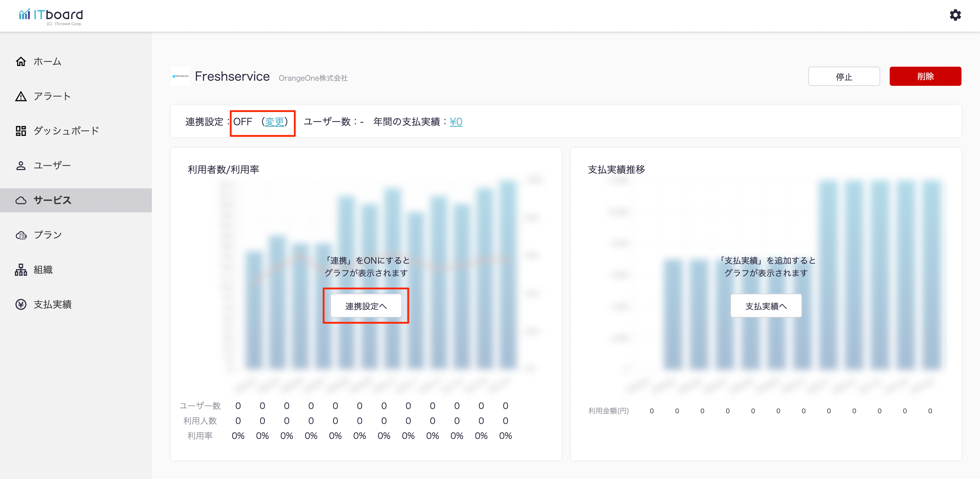Click the plan cloud-document icon
The height and width of the screenshot is (479, 980).
(x=21, y=235)
